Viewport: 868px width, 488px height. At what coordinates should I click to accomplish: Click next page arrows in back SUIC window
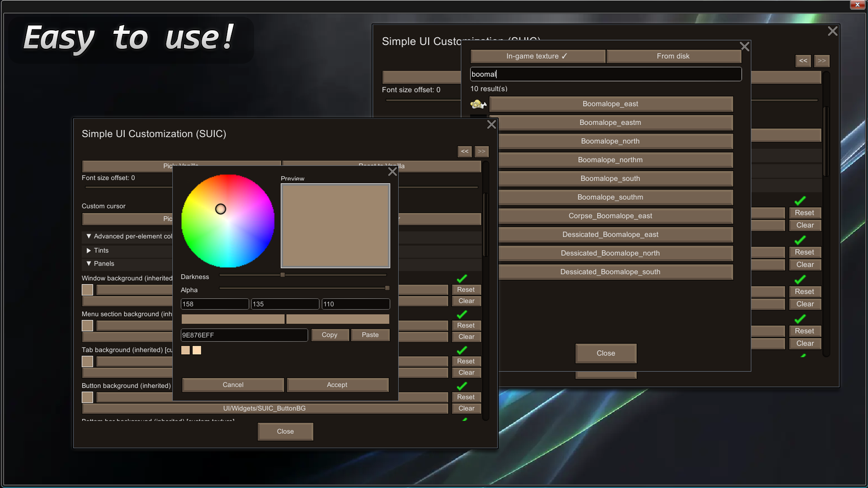pos(822,61)
